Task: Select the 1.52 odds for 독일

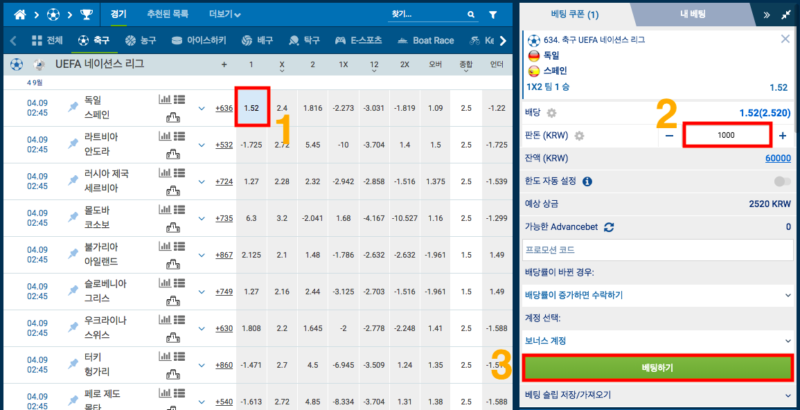Action: pyautogui.click(x=252, y=107)
